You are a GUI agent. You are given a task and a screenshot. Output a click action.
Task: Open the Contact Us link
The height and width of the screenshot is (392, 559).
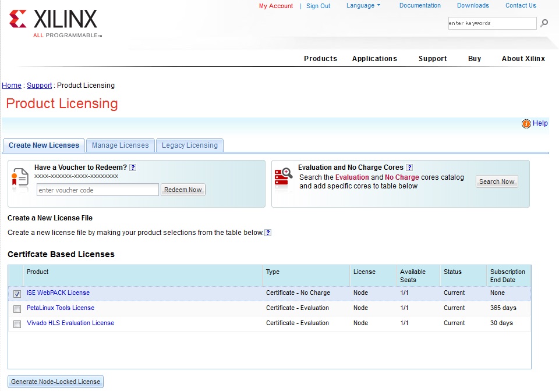521,5
